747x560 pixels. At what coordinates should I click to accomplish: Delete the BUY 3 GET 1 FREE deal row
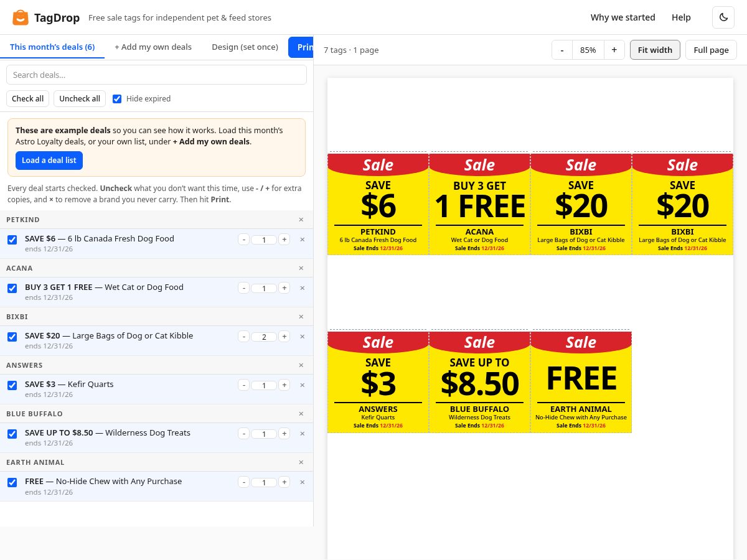pos(303,288)
